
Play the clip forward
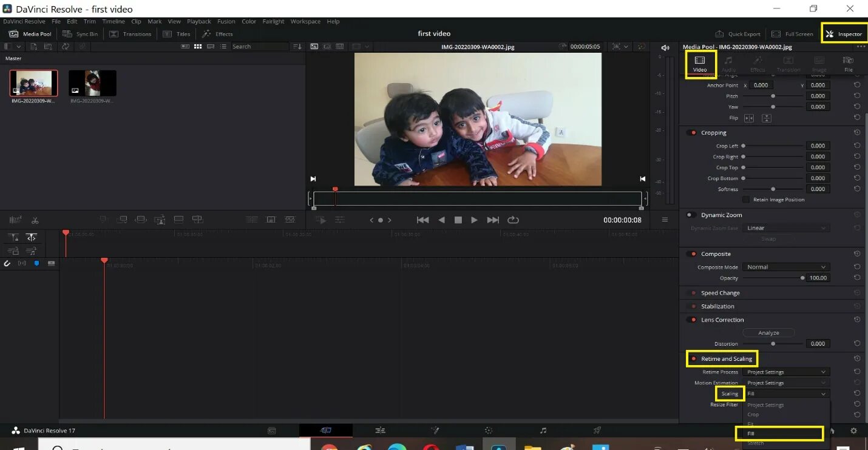pos(475,220)
